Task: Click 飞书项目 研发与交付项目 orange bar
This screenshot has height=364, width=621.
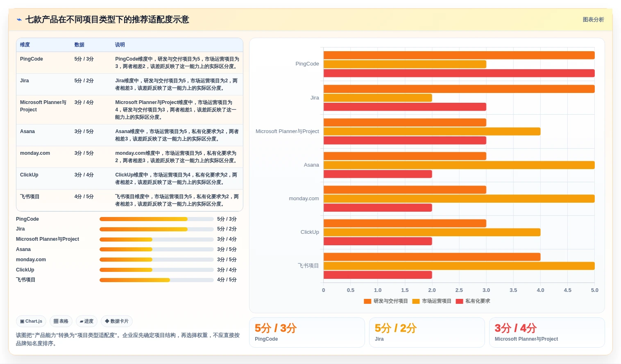Action: 432,257
